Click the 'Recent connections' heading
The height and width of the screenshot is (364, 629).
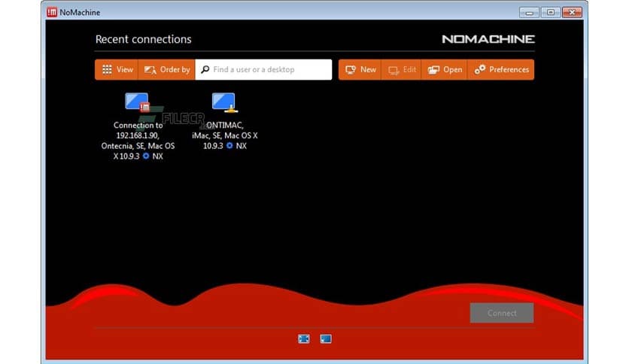click(143, 39)
